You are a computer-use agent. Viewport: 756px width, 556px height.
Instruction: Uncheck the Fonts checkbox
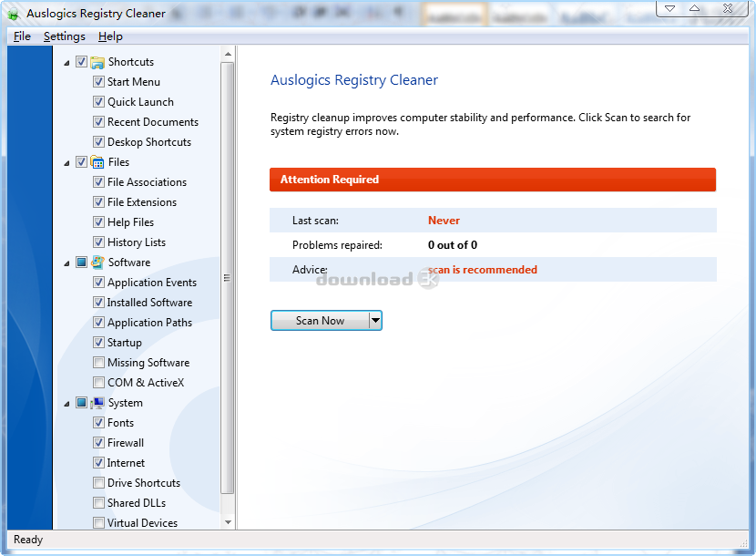click(x=98, y=423)
